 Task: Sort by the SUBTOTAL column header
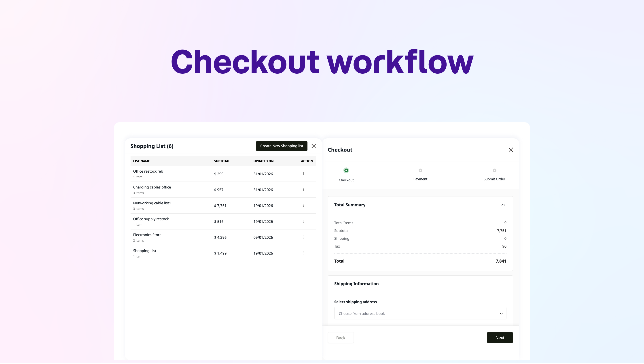(x=222, y=161)
